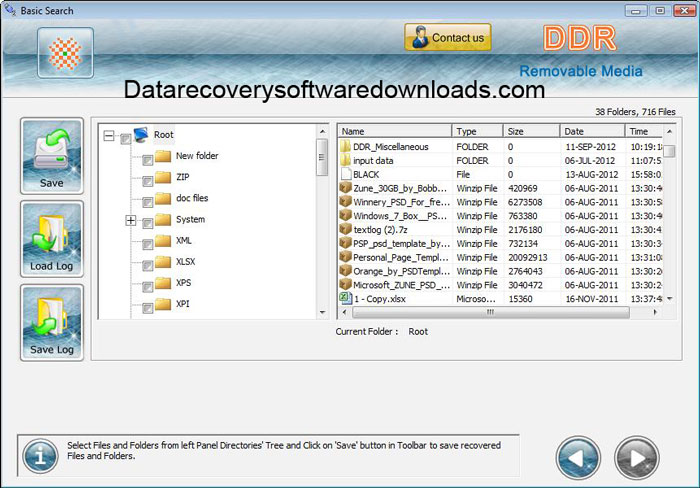Click the ZIP folder icon
The height and width of the screenshot is (488, 700).
point(163,177)
